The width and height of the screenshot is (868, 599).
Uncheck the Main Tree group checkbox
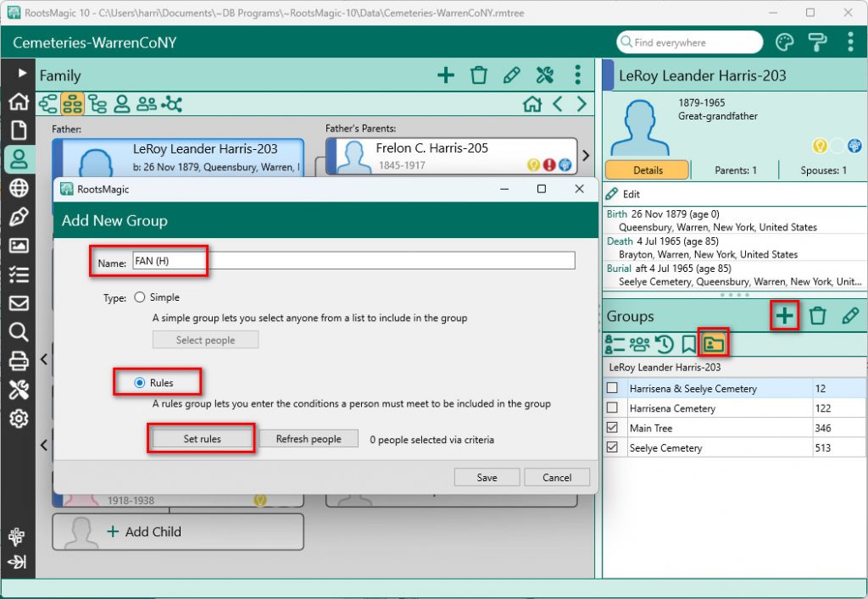point(612,428)
